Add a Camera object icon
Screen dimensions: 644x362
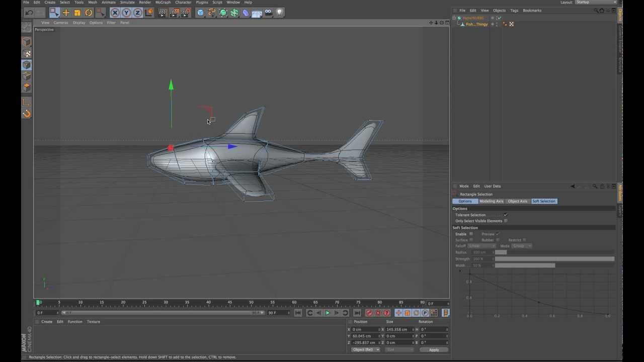click(268, 13)
